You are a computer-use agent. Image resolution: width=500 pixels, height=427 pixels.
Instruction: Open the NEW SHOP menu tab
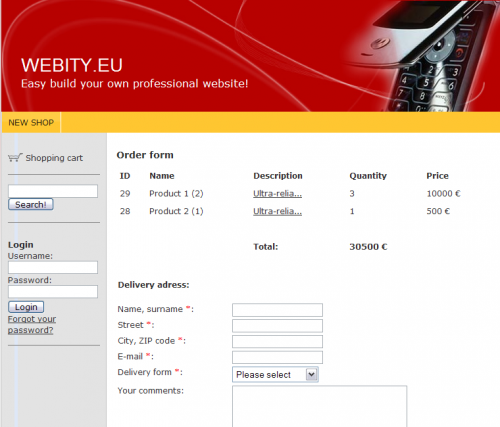point(31,122)
